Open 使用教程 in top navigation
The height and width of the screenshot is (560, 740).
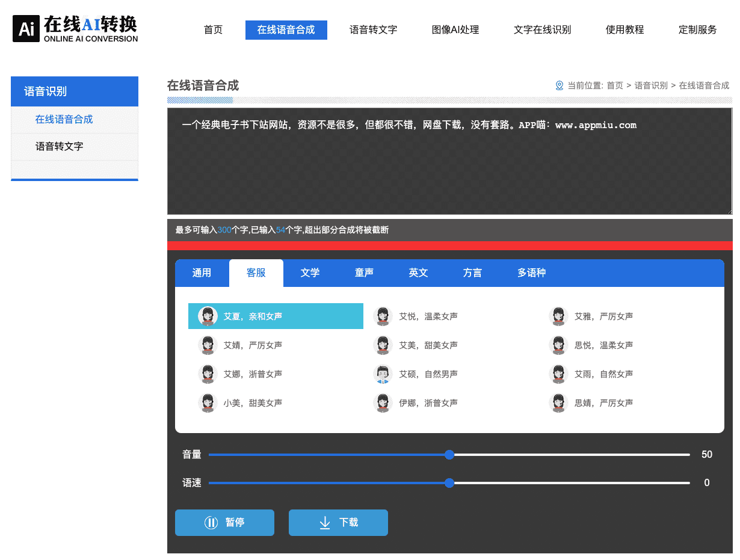[624, 29]
